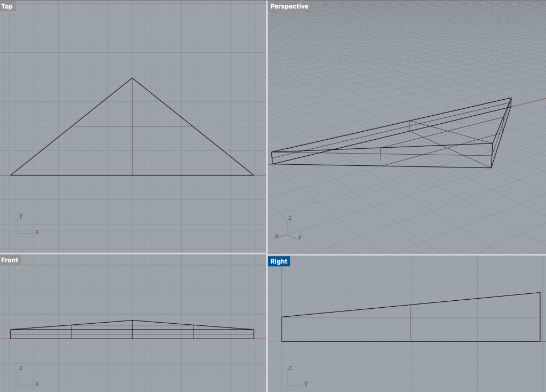Pick the bottom-left triangle corner in Top view

click(x=11, y=175)
